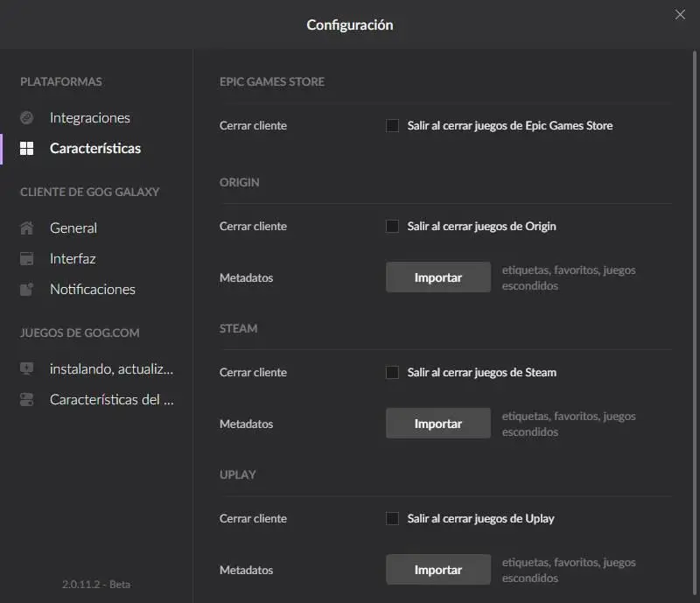Go to the Interfaz settings section

click(x=73, y=259)
